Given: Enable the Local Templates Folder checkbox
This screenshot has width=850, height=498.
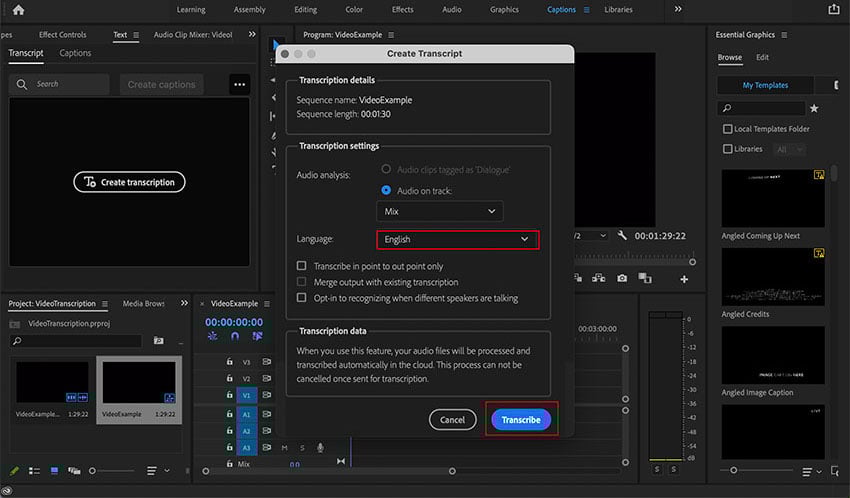Looking at the screenshot, I should 727,129.
